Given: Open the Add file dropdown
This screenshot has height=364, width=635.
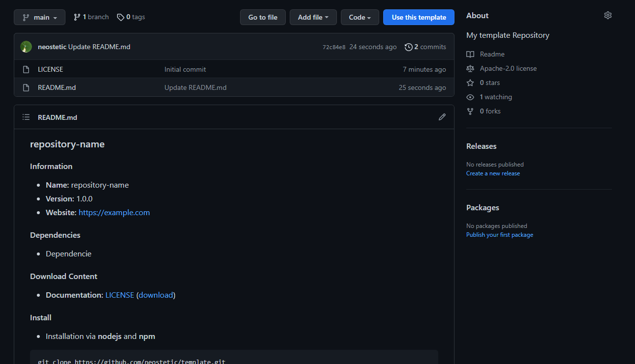Looking at the screenshot, I should coord(313,17).
